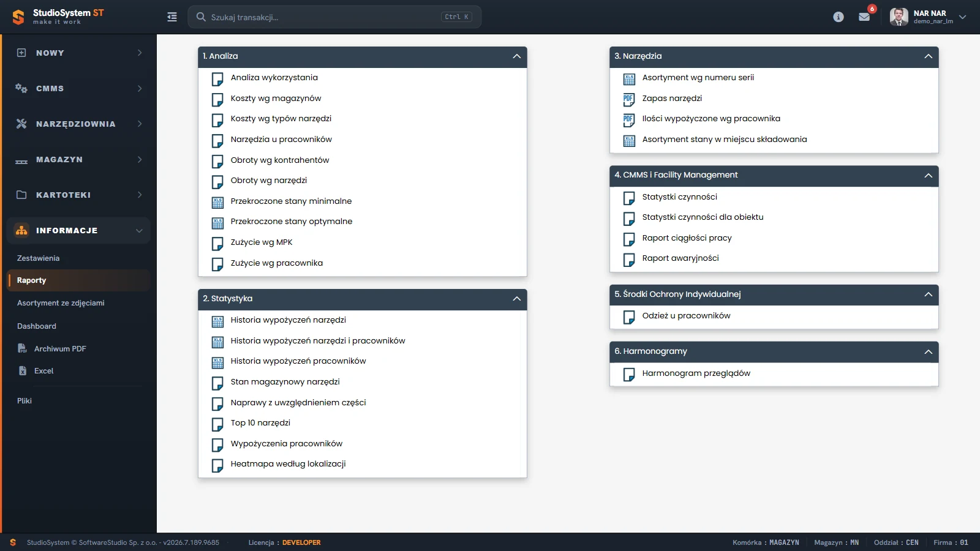
Task: Open the info icon in top bar
Action: [x=839, y=17]
